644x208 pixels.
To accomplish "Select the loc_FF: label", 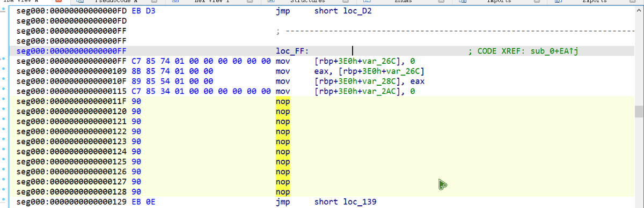I will [x=292, y=51].
